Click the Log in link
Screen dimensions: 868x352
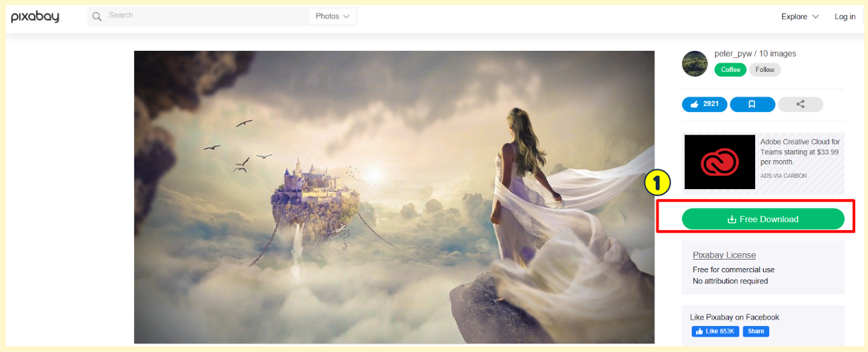pos(845,16)
